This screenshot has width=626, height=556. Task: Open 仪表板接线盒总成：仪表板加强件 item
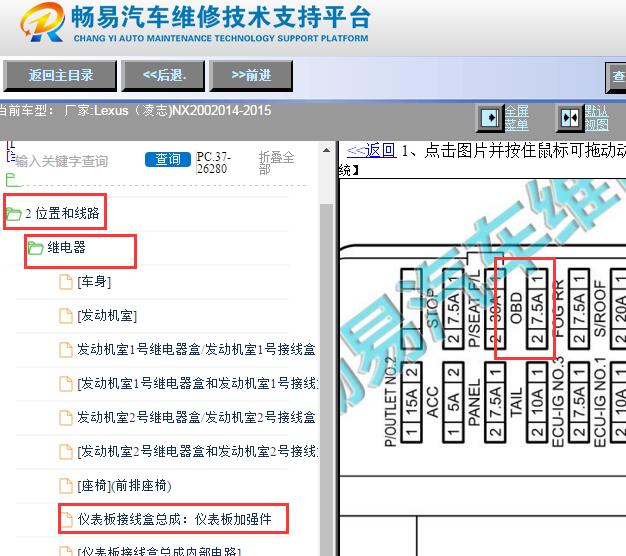pos(174,519)
